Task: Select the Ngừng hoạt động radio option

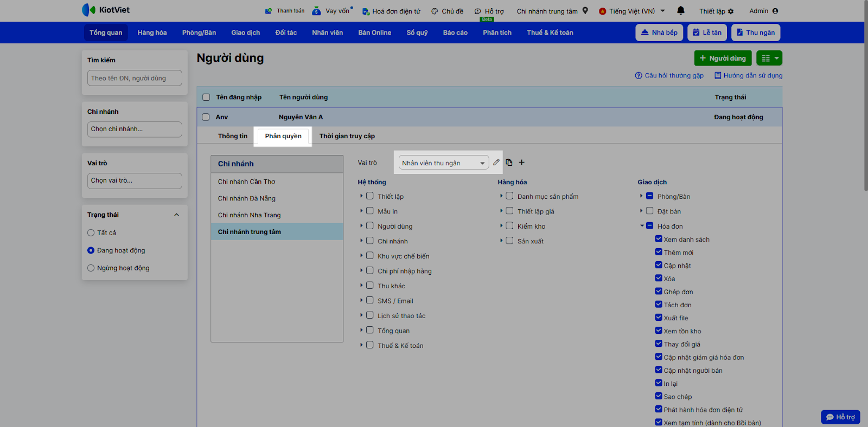Action: 91,268
